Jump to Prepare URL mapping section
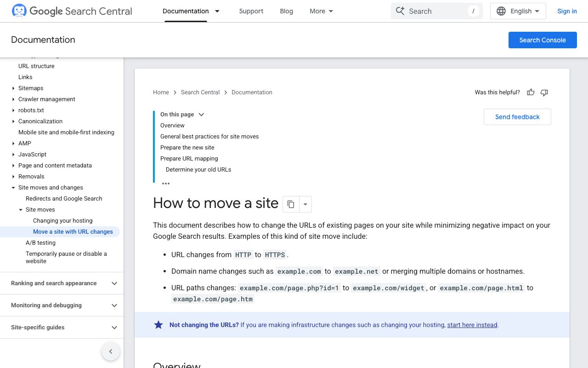The image size is (588, 368). [189, 159]
